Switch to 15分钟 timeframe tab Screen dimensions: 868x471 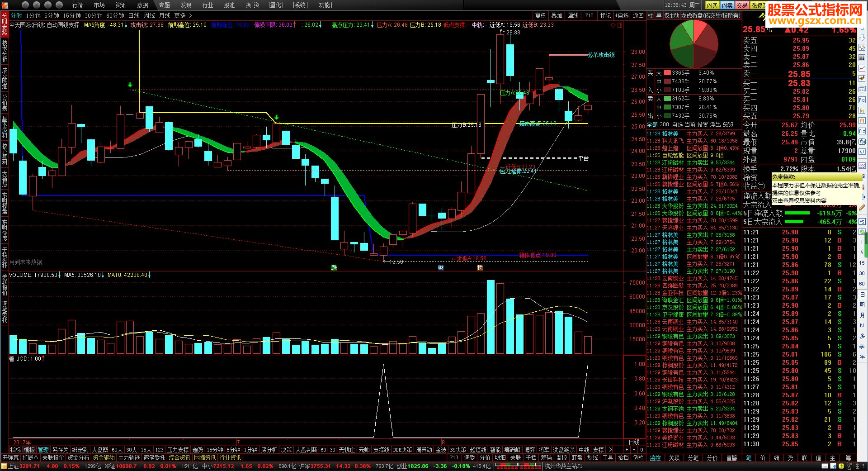coord(72,15)
